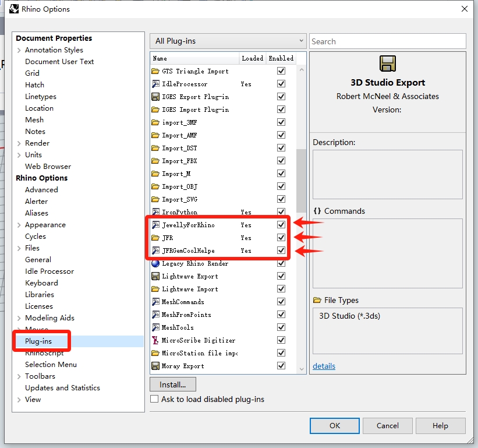Click the Lightwave Import folder icon

[x=155, y=289]
